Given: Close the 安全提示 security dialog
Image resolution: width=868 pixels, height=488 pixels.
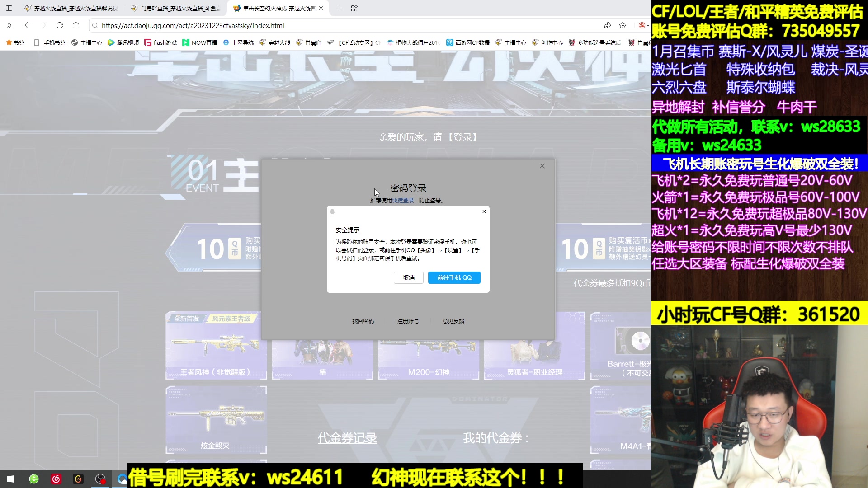Looking at the screenshot, I should point(484,211).
